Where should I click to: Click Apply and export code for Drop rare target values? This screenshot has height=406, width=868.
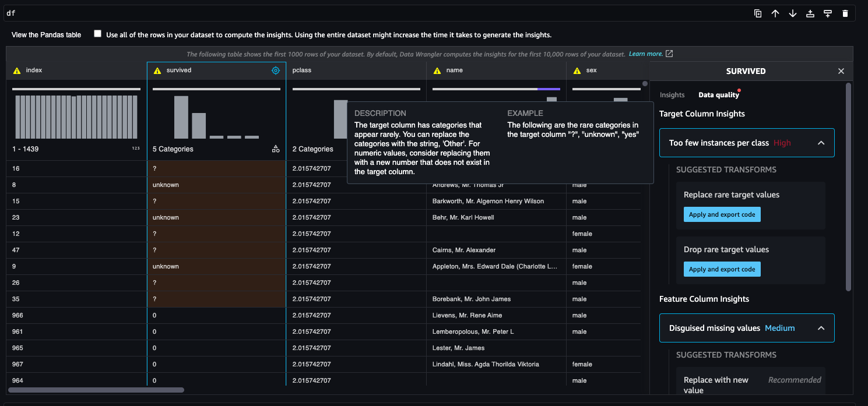coord(722,269)
